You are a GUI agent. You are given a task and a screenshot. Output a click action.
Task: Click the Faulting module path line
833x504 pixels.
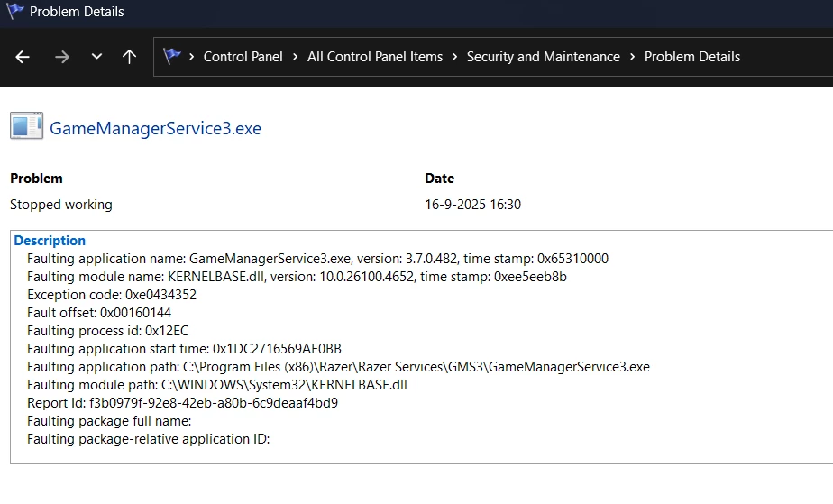point(217,385)
